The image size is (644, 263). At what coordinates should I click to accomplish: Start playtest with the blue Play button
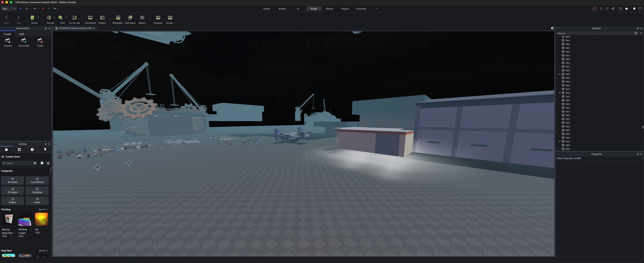click(20, 9)
